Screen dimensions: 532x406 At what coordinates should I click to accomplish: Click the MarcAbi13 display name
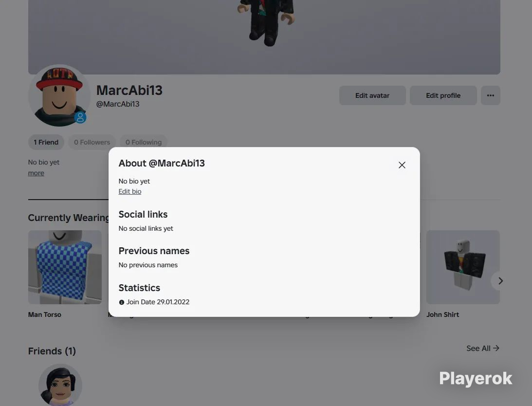coord(129,90)
